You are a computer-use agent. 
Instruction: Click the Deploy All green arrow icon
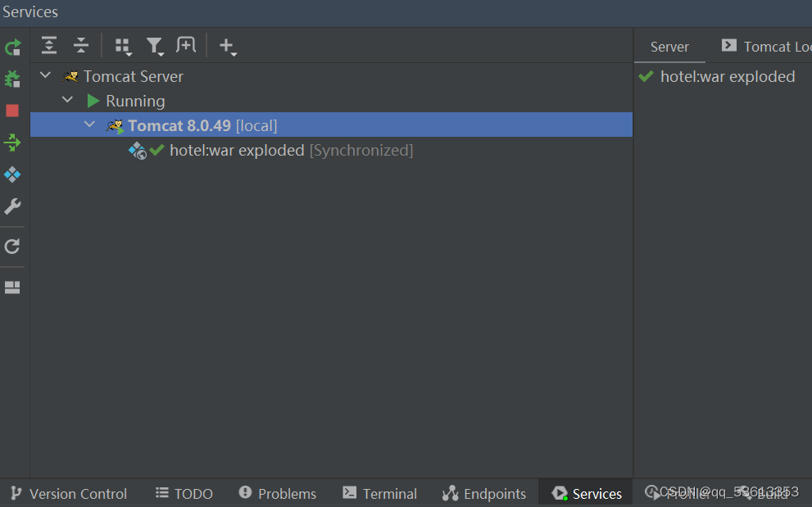[12, 143]
